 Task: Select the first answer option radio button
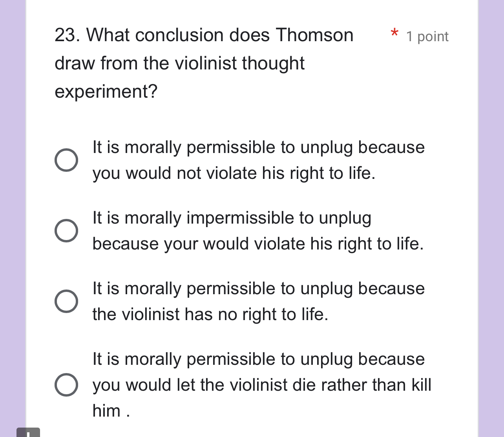pyautogui.click(x=67, y=160)
